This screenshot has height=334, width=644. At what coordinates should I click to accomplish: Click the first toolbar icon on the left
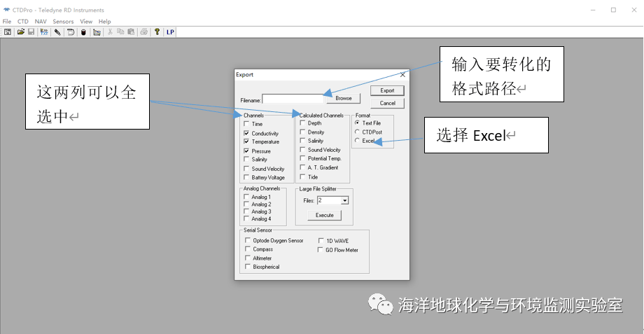(x=8, y=32)
